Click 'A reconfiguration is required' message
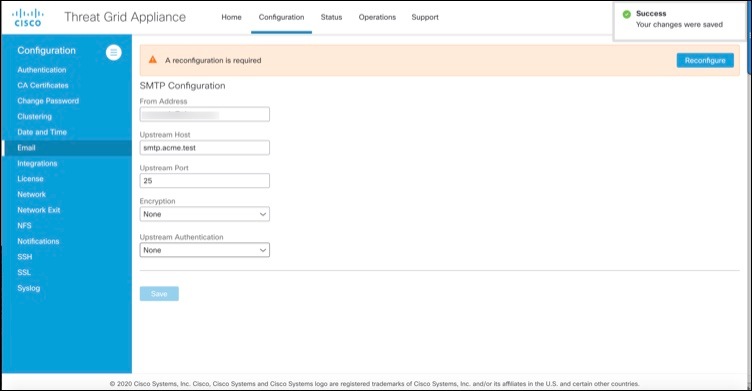The height and width of the screenshot is (391, 752). pyautogui.click(x=213, y=60)
